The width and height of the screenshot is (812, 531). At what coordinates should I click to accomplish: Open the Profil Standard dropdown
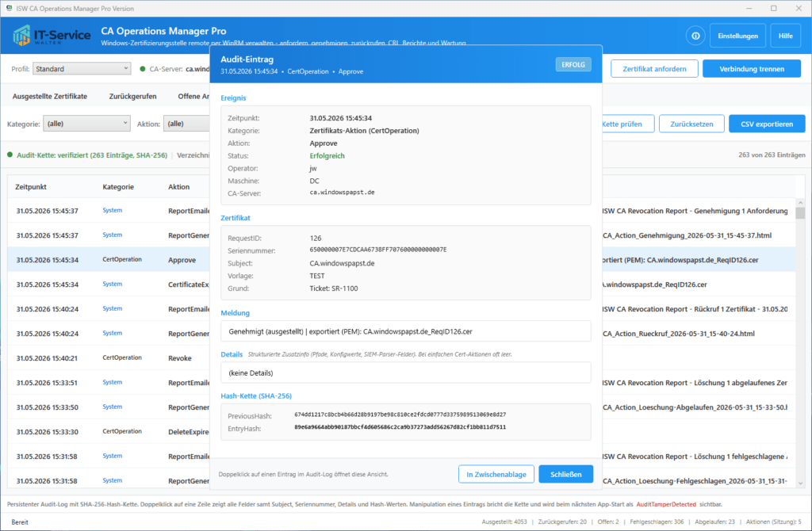(x=82, y=69)
